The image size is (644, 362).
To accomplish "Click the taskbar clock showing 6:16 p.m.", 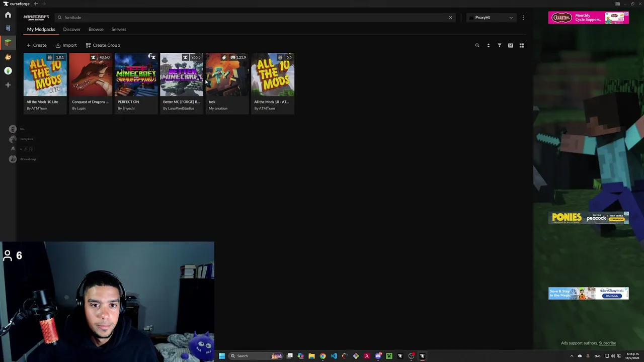I will coord(632,356).
